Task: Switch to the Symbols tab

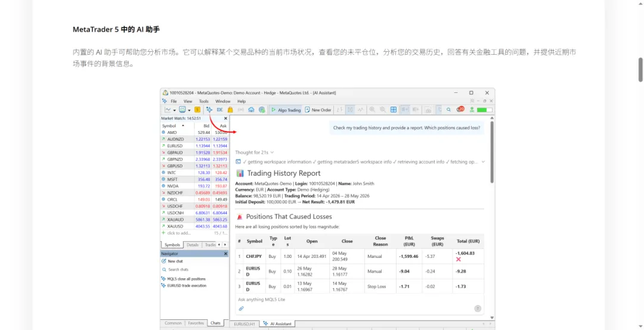Action: [172, 245]
